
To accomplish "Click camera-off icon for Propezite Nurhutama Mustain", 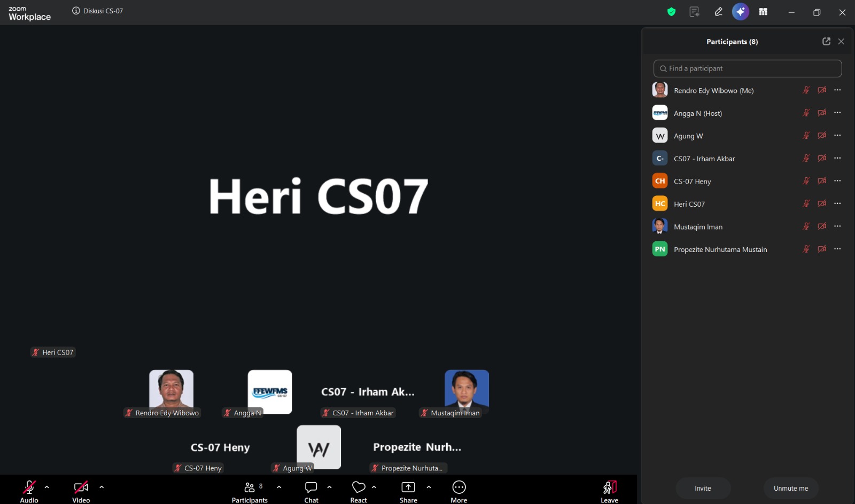I will point(822,249).
